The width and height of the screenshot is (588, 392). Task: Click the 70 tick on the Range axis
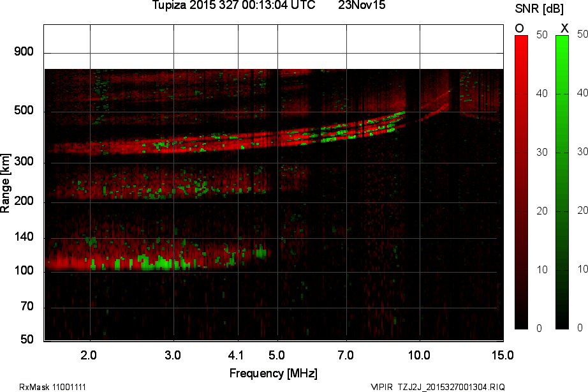27,306
